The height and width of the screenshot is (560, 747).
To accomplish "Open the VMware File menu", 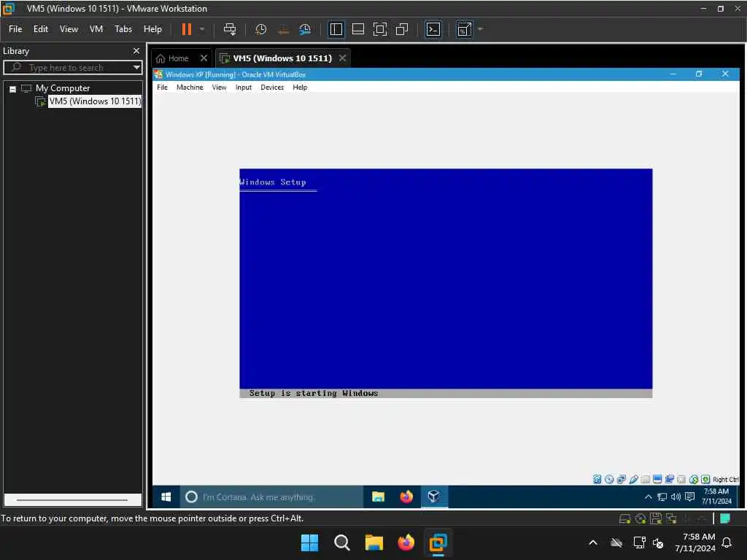I will click(x=15, y=29).
